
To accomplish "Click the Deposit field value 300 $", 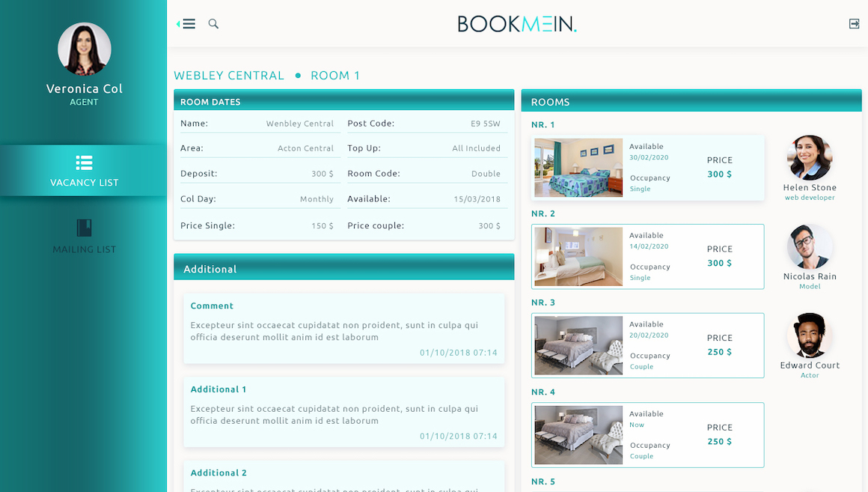I will pos(323,174).
